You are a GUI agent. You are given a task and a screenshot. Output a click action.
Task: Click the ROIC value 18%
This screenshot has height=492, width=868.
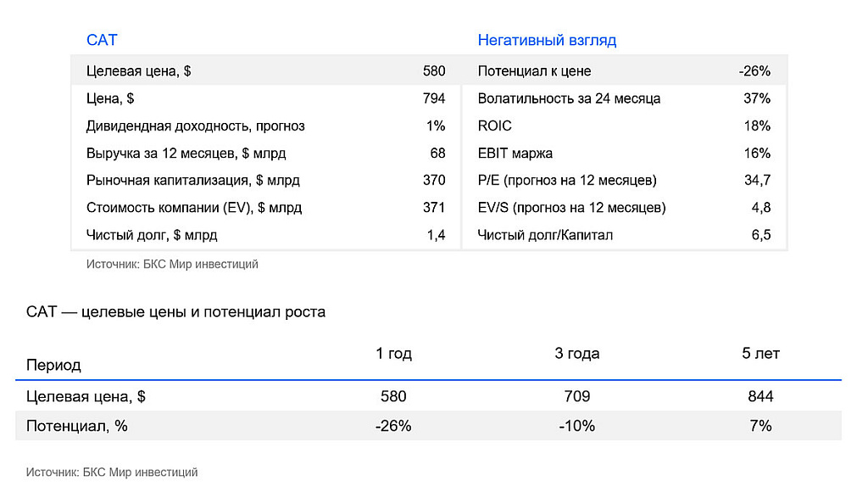[757, 126]
